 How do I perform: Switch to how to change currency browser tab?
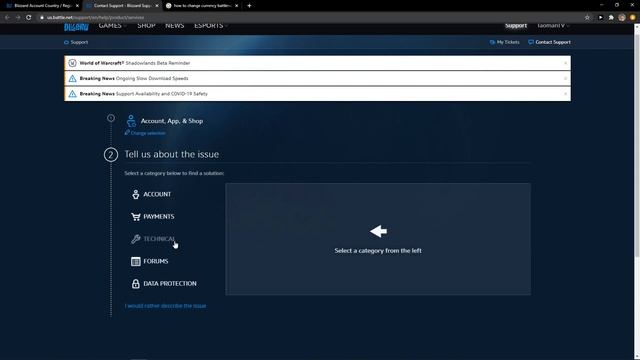pyautogui.click(x=202, y=6)
